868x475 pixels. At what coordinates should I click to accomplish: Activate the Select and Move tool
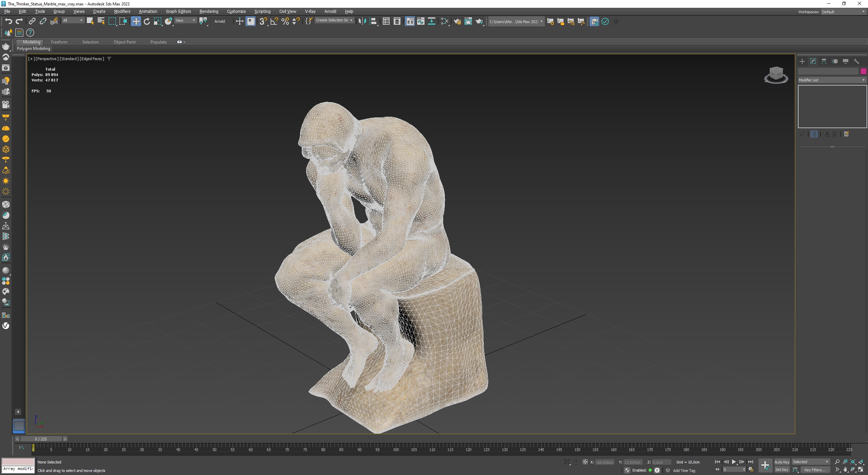(x=136, y=21)
